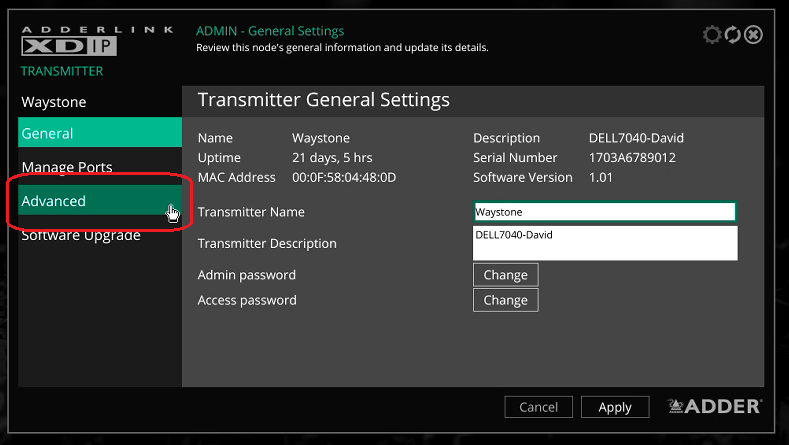Open the Software Upgrade page
Viewport: 789px width, 445px height.
[x=81, y=236]
